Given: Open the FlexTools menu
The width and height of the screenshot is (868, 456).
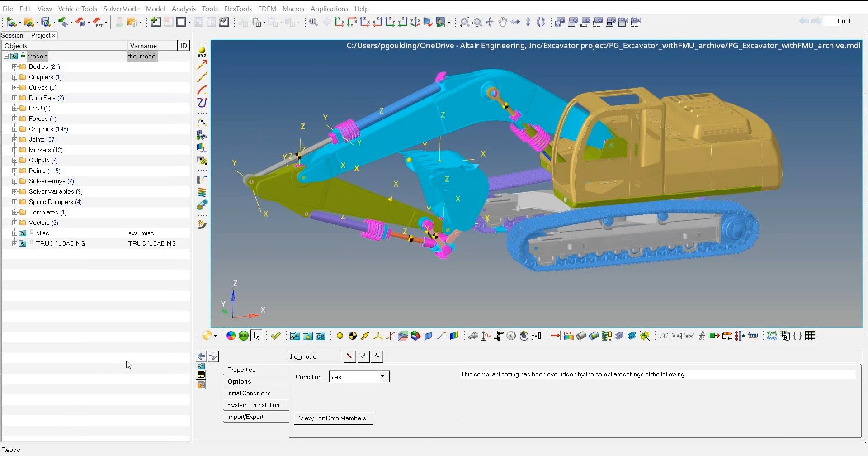Looking at the screenshot, I should (x=238, y=9).
